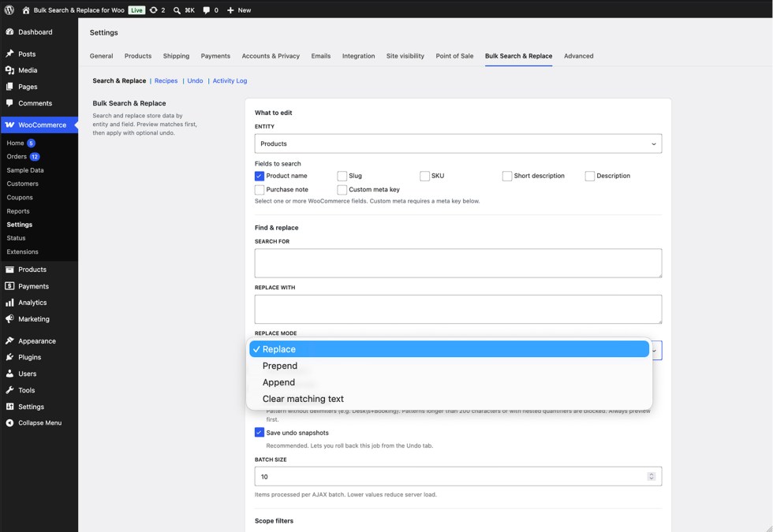The image size is (773, 532).
Task: Switch to the Products settings tab
Action: (138, 56)
